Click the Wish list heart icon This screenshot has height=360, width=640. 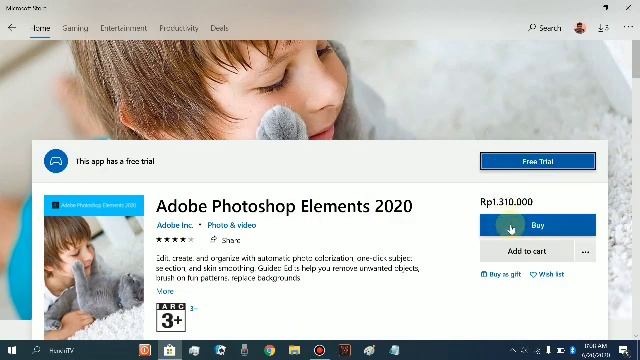click(x=533, y=275)
